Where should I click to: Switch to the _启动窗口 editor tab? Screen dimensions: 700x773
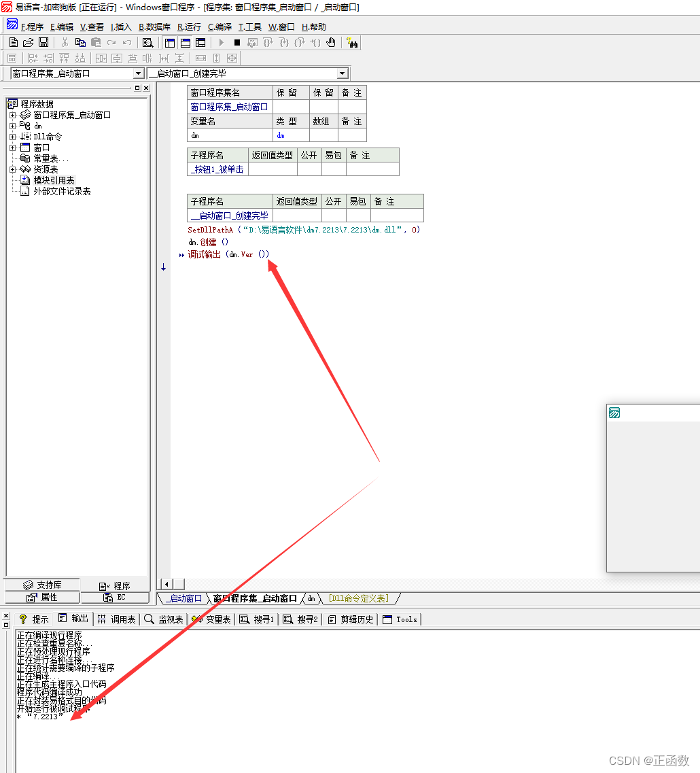pyautogui.click(x=184, y=598)
